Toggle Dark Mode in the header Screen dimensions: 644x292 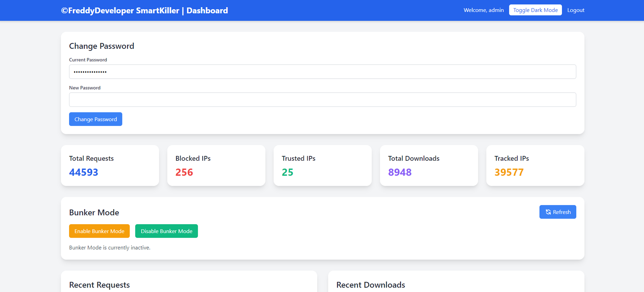[535, 10]
